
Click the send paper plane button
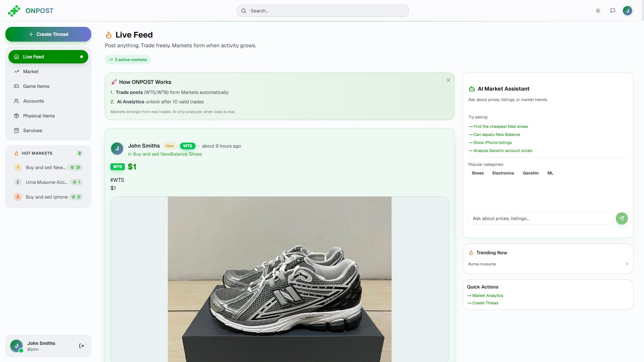point(622,218)
